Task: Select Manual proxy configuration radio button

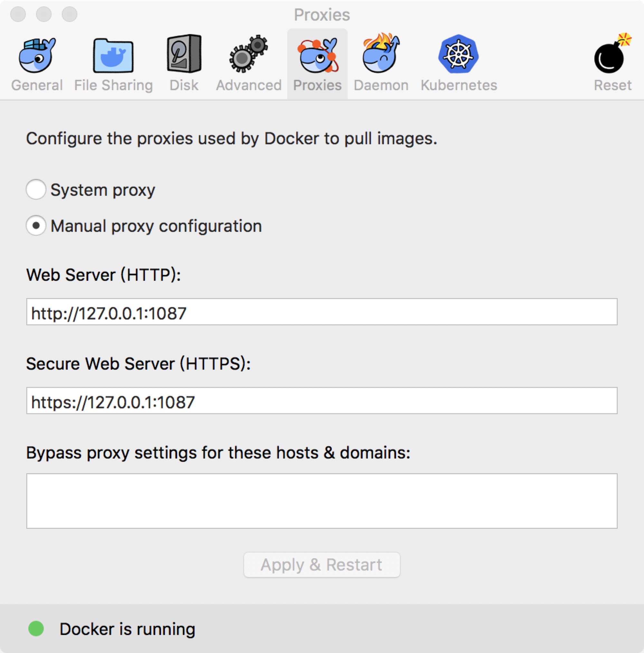Action: (x=36, y=225)
